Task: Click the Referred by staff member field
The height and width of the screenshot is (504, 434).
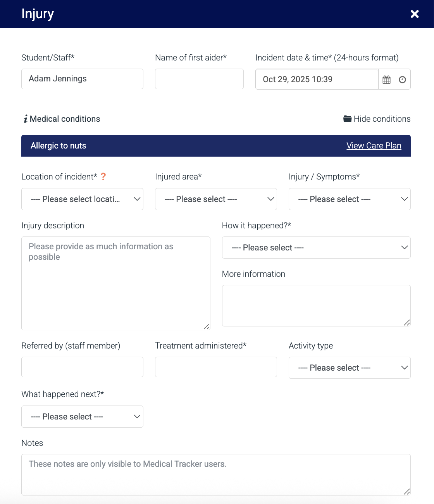Action: tap(82, 367)
